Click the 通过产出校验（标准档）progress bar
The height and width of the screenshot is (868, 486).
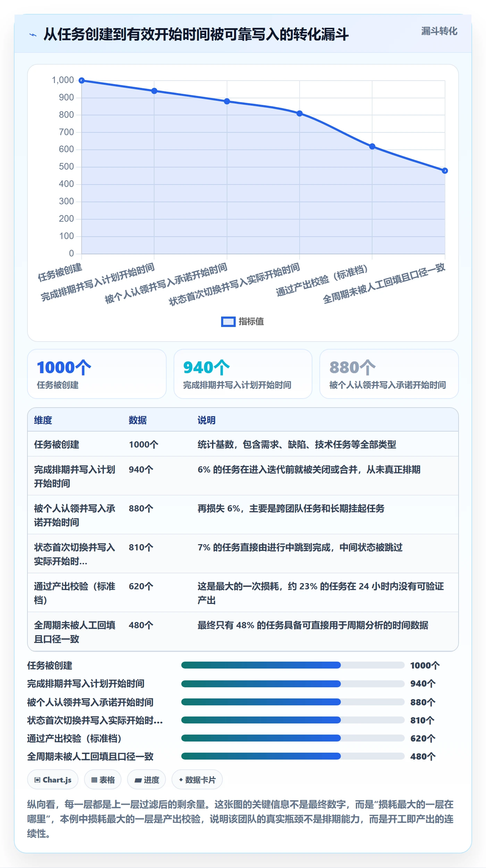[x=293, y=738]
